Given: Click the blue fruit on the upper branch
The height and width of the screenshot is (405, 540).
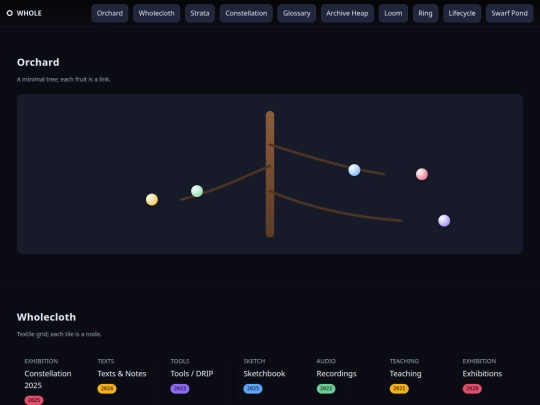Looking at the screenshot, I should [x=354, y=170].
